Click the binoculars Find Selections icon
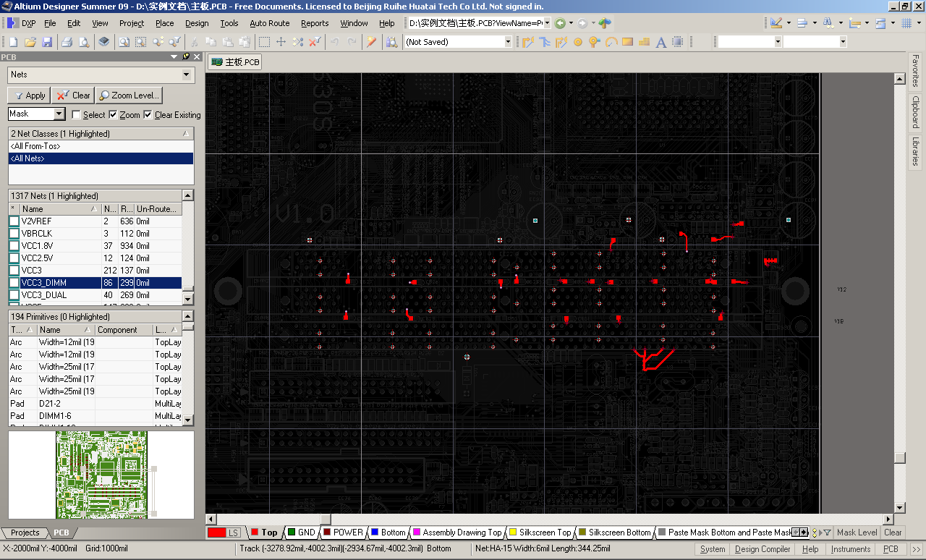926x560 pixels. click(828, 23)
